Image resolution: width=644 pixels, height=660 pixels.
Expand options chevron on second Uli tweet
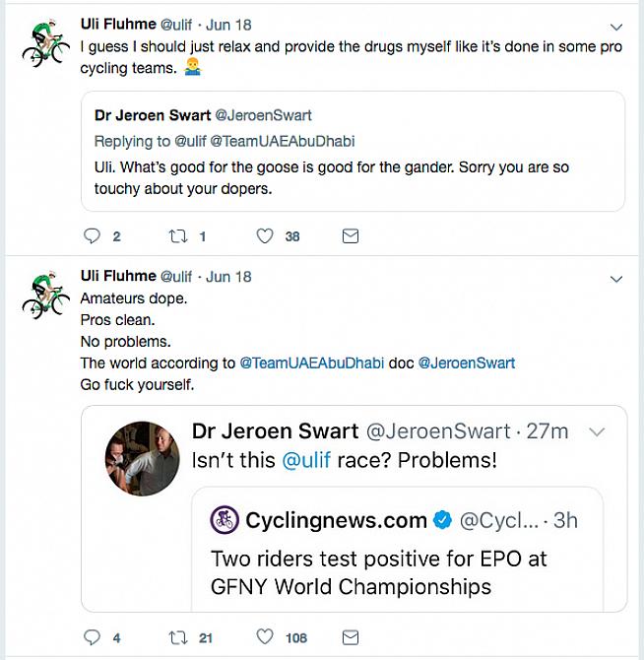pyautogui.click(x=616, y=279)
